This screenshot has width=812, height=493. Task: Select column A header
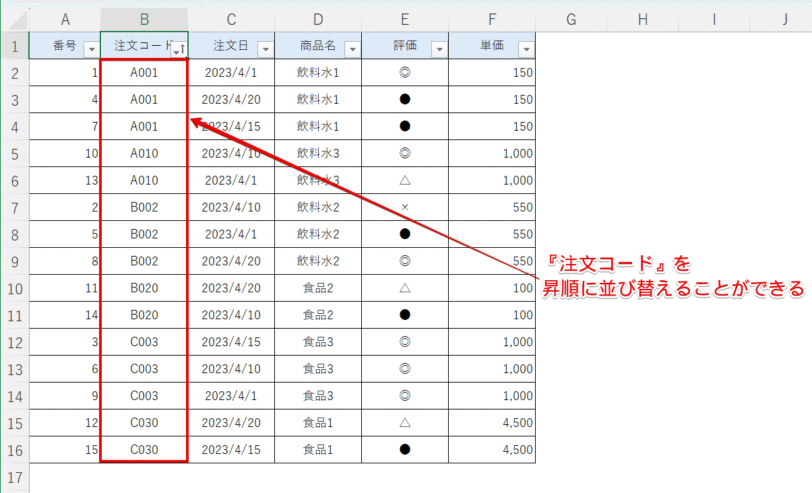(x=65, y=20)
